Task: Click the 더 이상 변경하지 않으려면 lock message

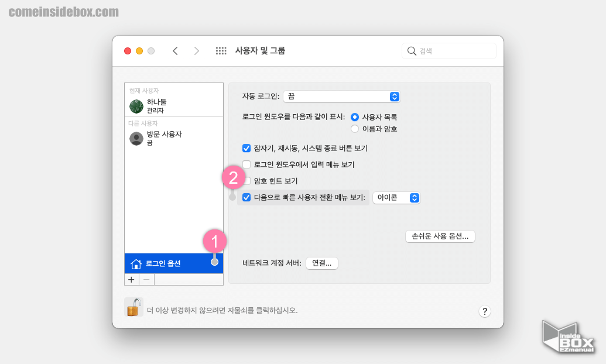Action: [x=222, y=310]
